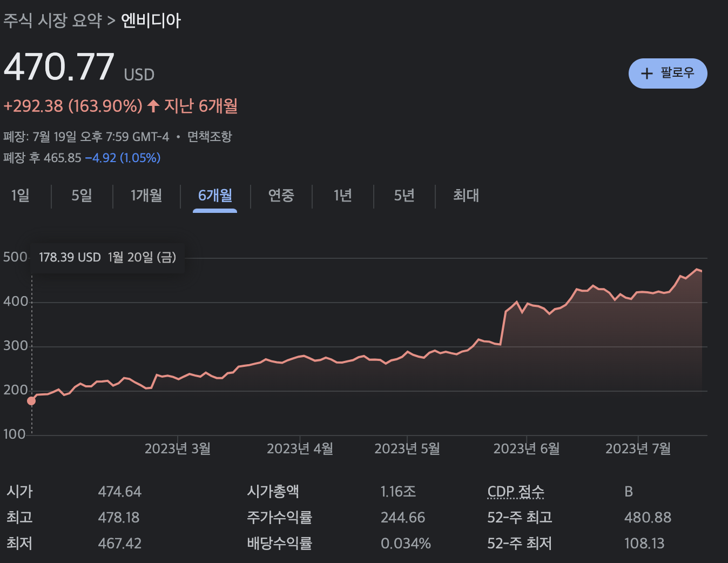Click the 최고 value 478.18
This screenshot has width=728, height=563.
point(119,518)
